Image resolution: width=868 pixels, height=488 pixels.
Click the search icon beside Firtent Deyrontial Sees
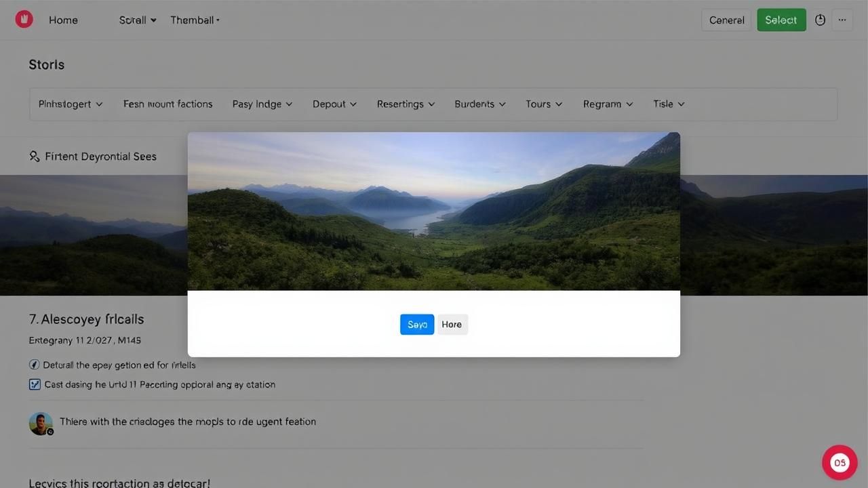tap(35, 157)
